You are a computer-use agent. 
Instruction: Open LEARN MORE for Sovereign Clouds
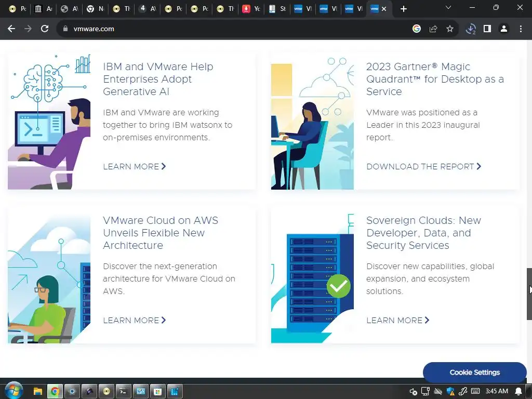397,320
